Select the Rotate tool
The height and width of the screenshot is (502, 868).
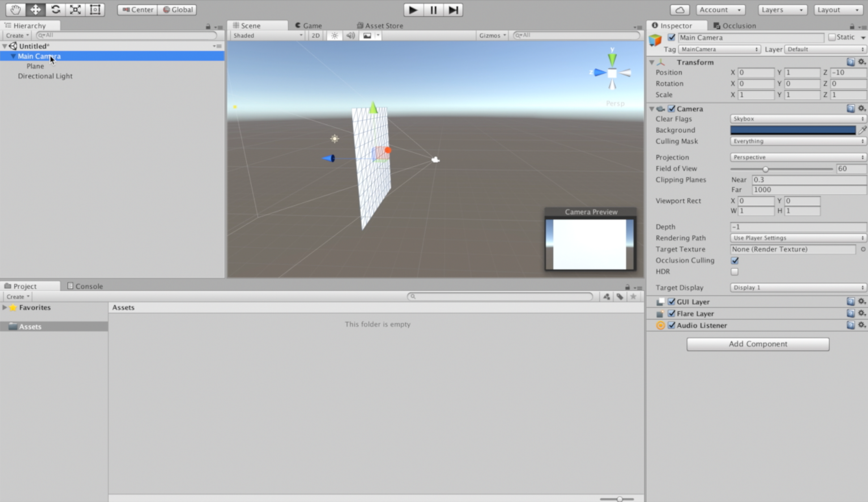pyautogui.click(x=55, y=10)
